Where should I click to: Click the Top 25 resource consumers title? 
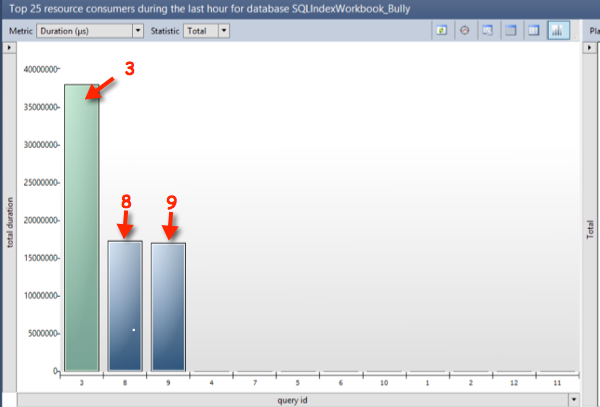click(x=209, y=9)
